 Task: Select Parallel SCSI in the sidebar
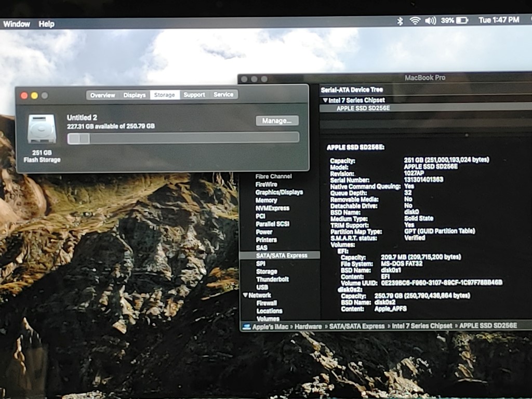(273, 224)
